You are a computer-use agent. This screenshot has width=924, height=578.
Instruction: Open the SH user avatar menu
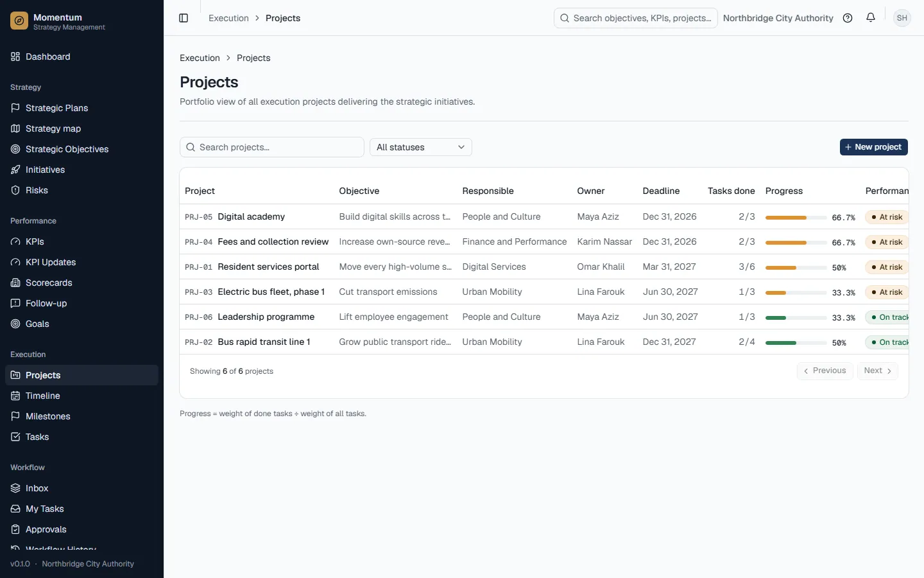902,18
